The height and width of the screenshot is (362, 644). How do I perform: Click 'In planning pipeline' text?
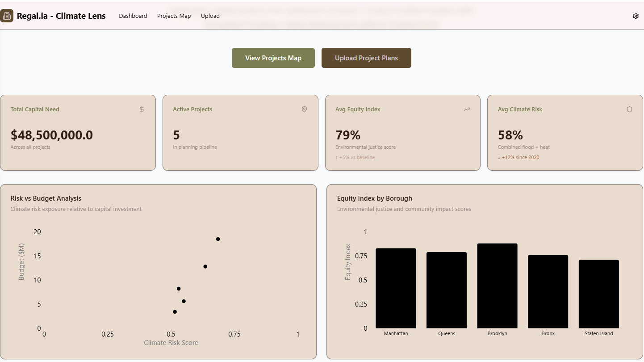pyautogui.click(x=195, y=147)
